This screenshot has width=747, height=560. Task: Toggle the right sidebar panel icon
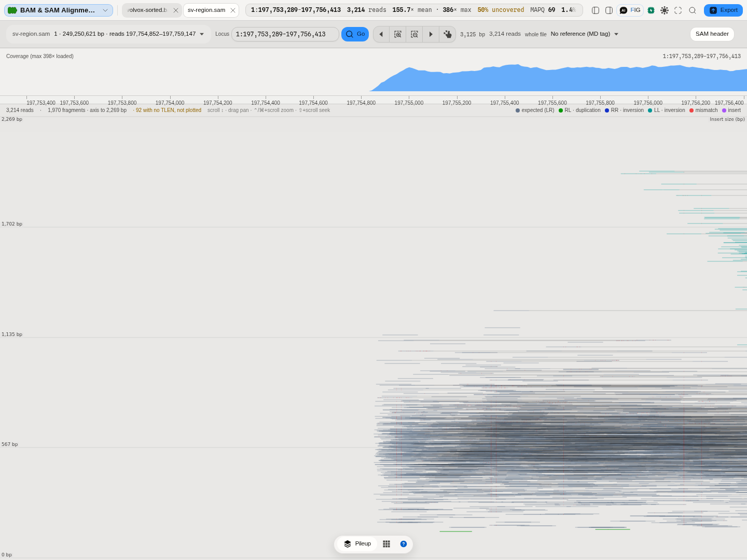[x=609, y=10]
